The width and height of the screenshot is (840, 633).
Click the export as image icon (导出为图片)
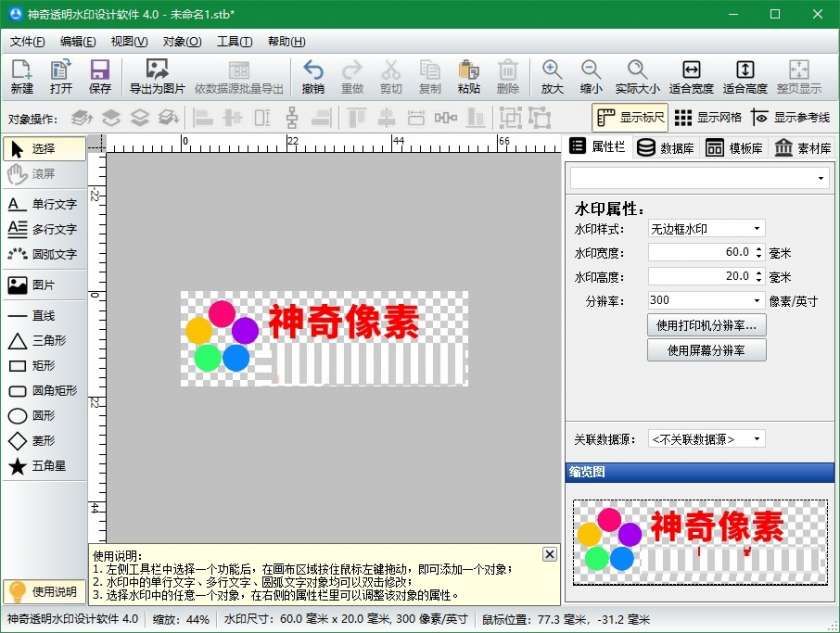(157, 76)
